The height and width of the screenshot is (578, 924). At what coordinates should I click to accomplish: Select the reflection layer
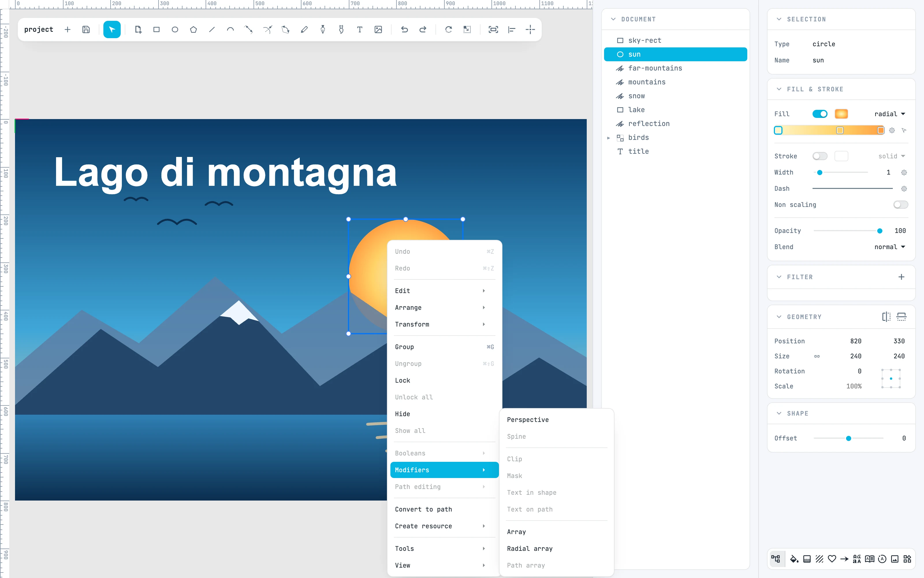pyautogui.click(x=675, y=123)
